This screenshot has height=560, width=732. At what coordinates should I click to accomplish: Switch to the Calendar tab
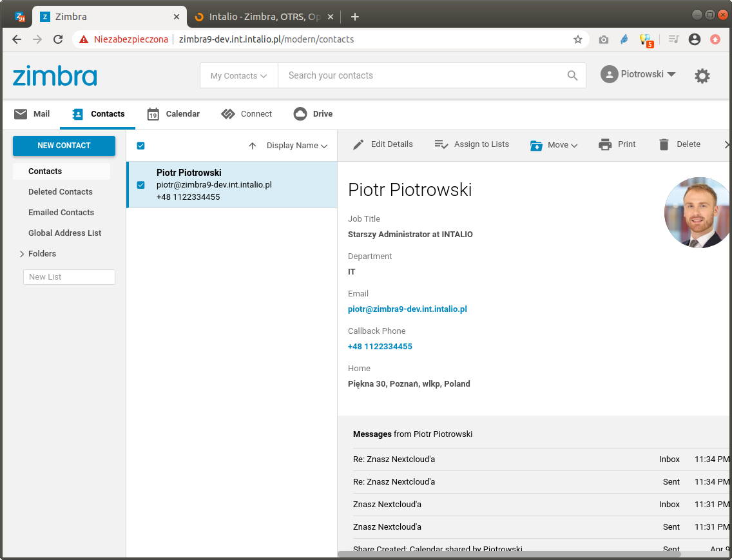coord(173,114)
